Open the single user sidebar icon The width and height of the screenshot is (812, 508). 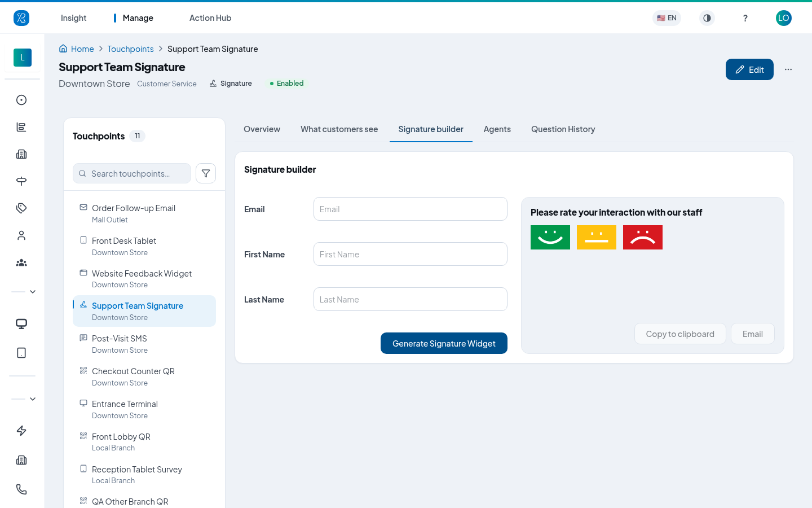pos(21,235)
